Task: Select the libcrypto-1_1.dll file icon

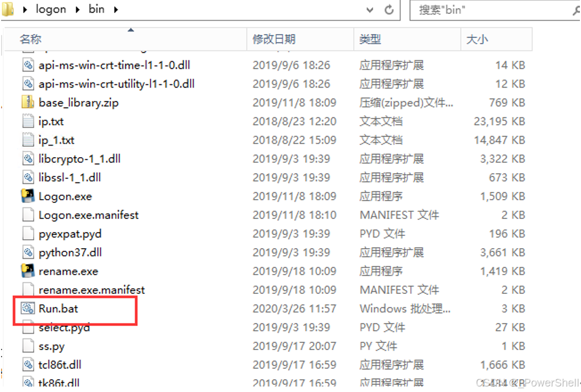Action: tap(28, 159)
